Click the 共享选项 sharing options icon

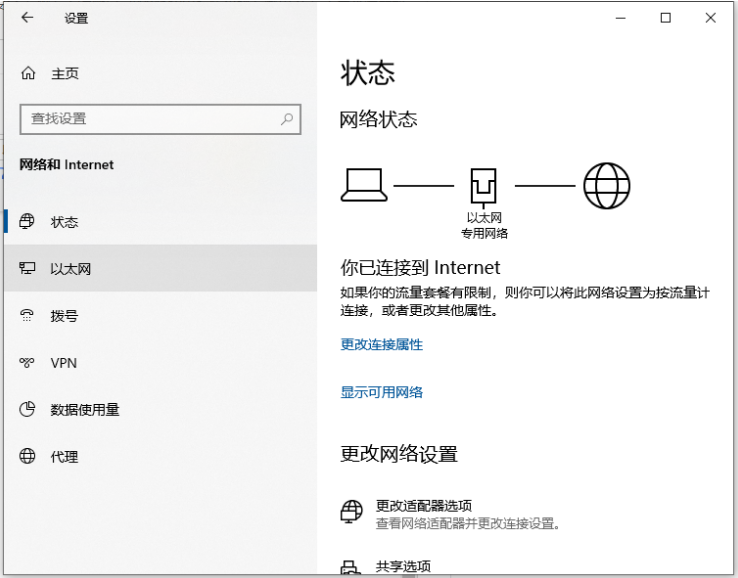(350, 568)
